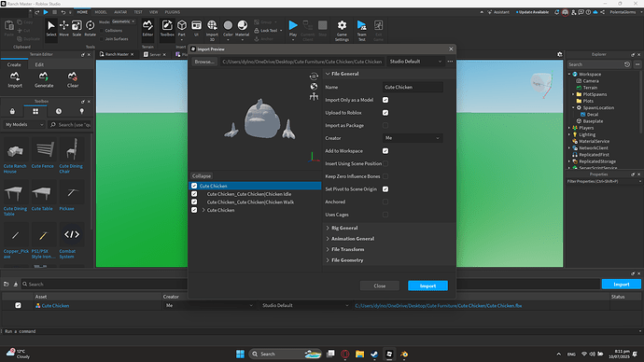
Task: Select the Select tool in ribbon
Action: [x=51, y=29]
